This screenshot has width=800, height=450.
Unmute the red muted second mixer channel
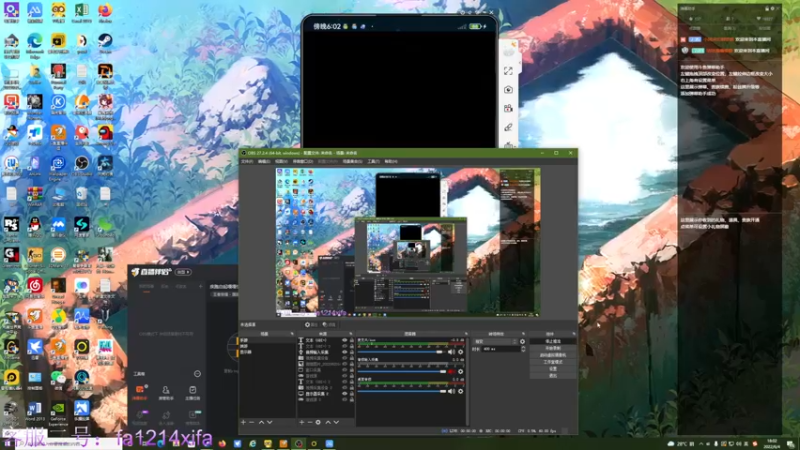pos(452,371)
